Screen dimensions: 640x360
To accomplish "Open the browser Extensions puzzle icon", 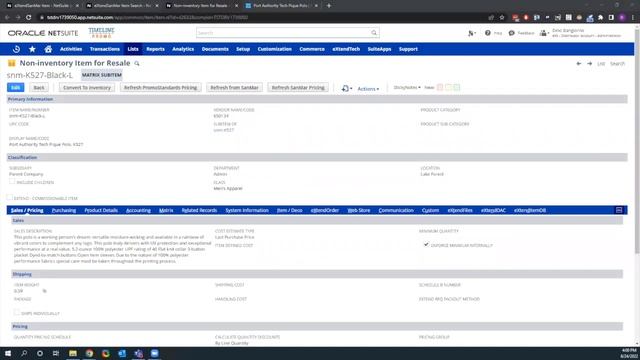I will (600, 18).
